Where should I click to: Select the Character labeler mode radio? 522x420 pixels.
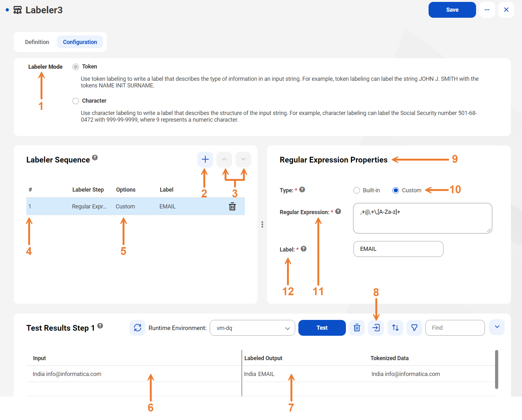(x=76, y=101)
